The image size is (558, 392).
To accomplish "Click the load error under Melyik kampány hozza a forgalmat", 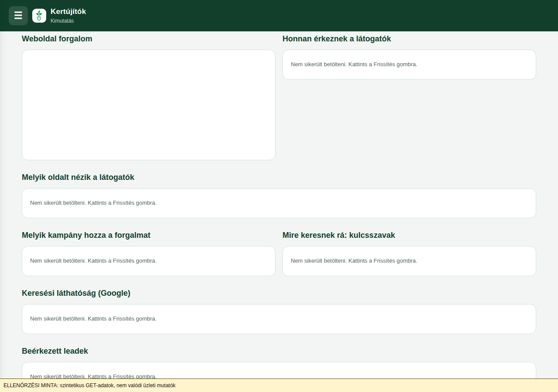I will click(93, 261).
